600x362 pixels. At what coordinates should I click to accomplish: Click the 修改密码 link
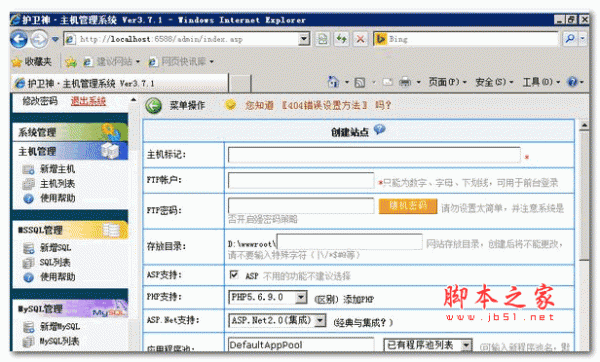[x=40, y=101]
